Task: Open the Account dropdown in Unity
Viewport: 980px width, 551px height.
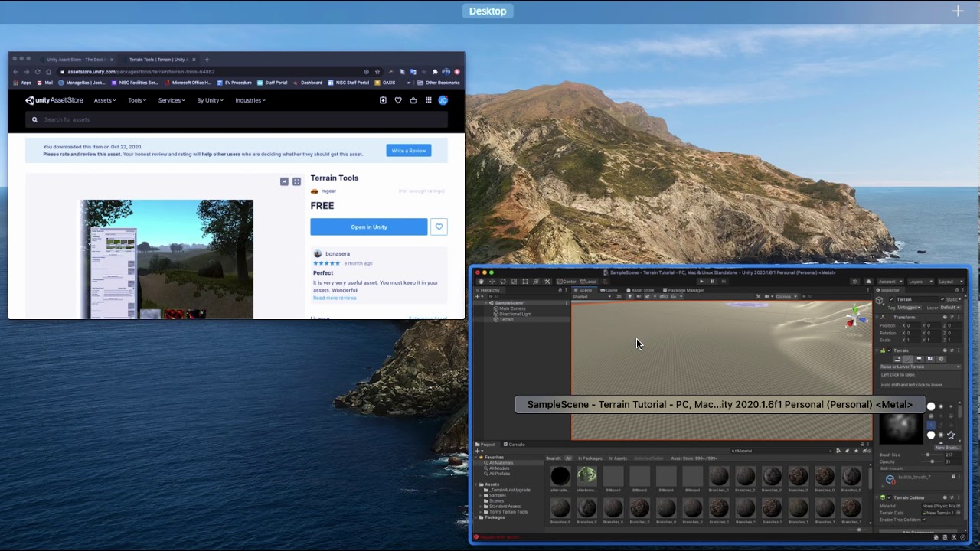Action: 890,282
